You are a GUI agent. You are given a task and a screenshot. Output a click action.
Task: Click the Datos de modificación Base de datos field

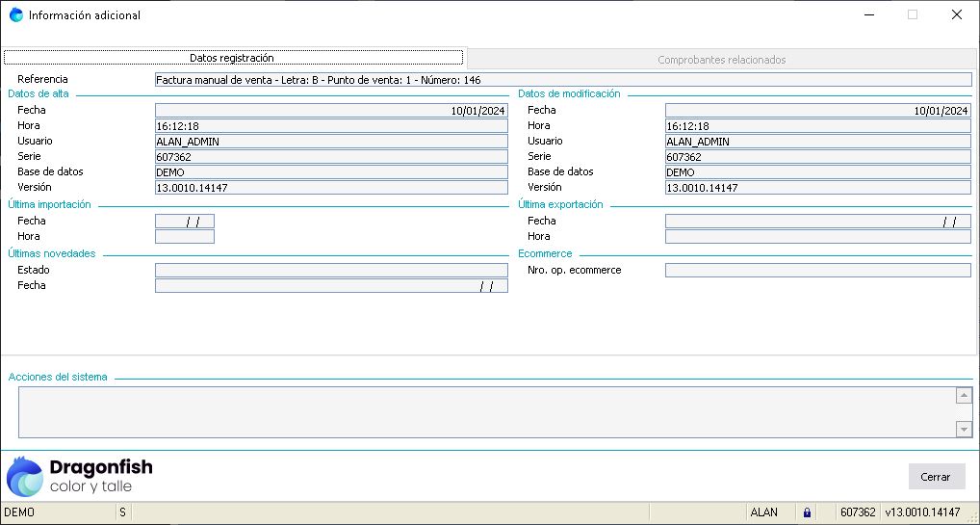click(818, 172)
